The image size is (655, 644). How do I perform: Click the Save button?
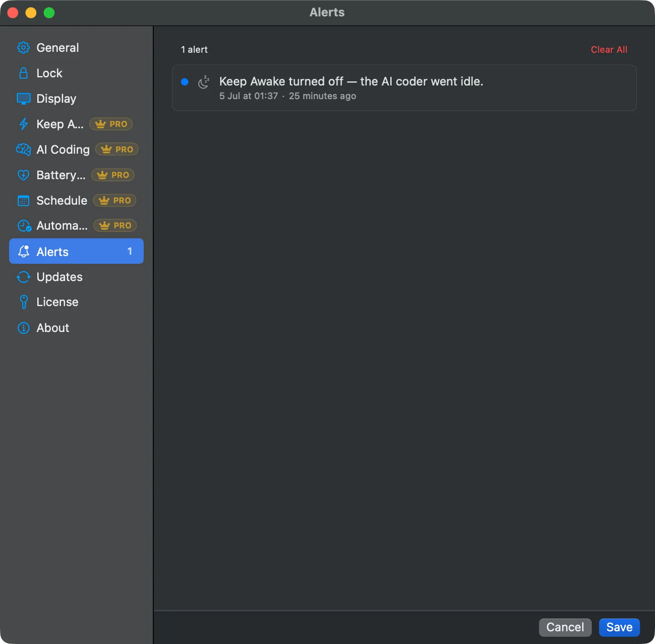pyautogui.click(x=619, y=628)
